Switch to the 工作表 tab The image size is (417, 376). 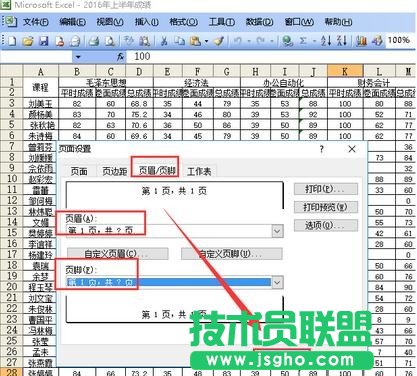point(199,171)
